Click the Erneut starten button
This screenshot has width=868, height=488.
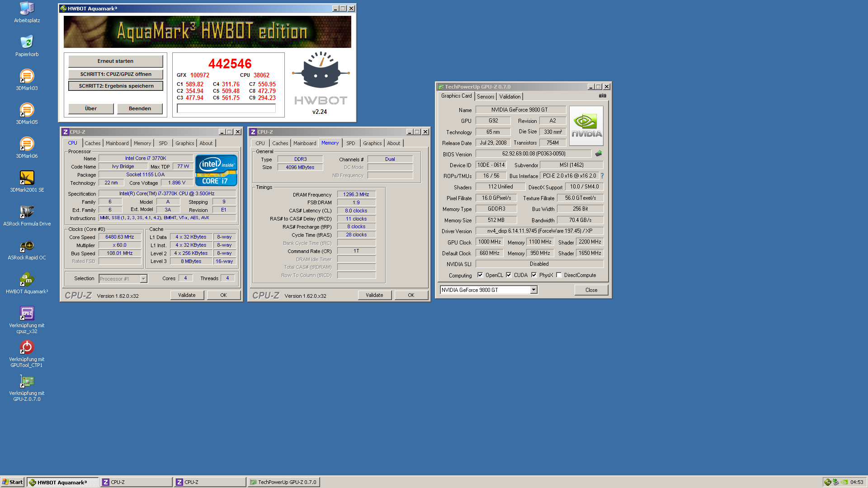point(115,61)
